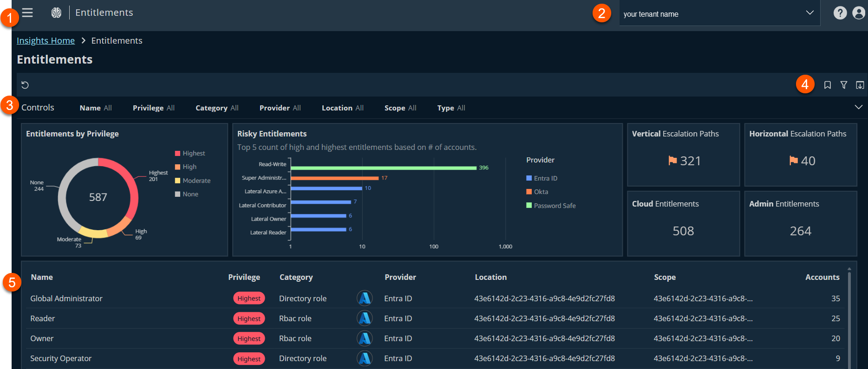Open the Privilege filter dropdown
Image resolution: width=868 pixels, height=369 pixels.
point(153,108)
